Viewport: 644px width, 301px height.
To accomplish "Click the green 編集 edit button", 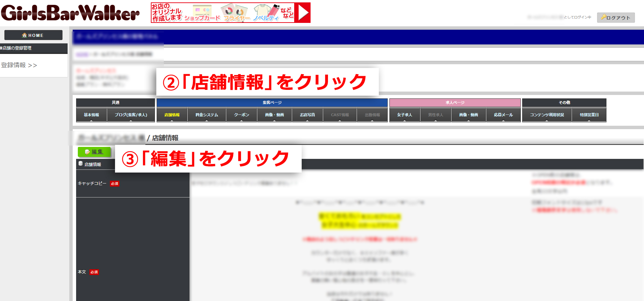I will (x=94, y=152).
